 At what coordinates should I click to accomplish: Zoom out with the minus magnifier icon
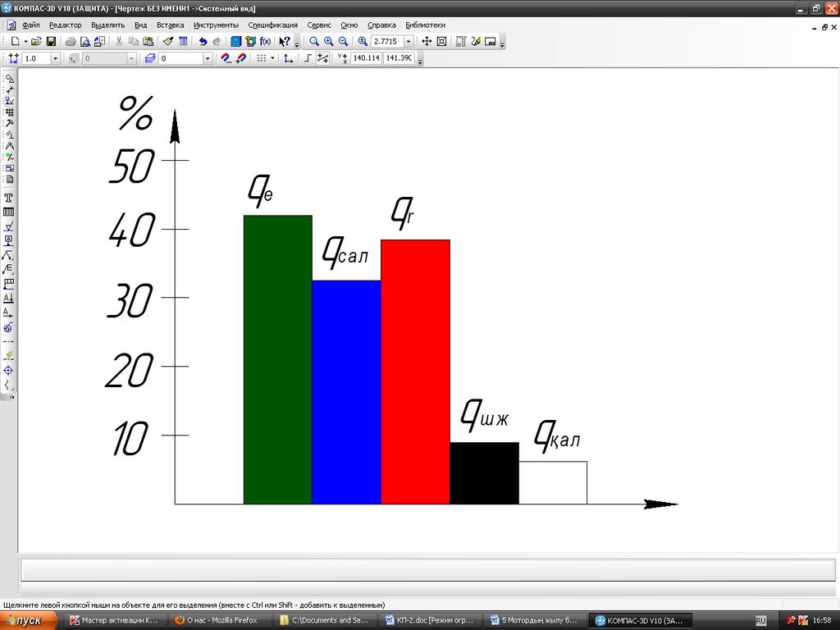click(343, 41)
